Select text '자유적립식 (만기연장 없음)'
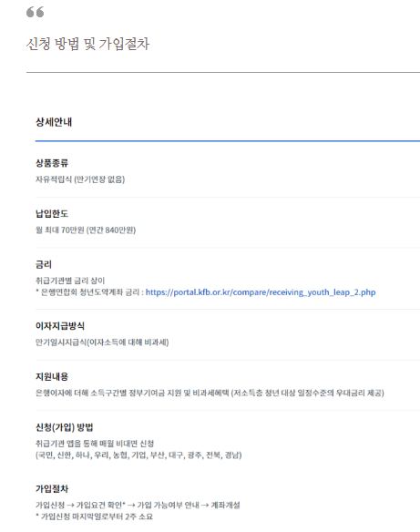Viewport: 420px width, 532px height. [x=80, y=179]
